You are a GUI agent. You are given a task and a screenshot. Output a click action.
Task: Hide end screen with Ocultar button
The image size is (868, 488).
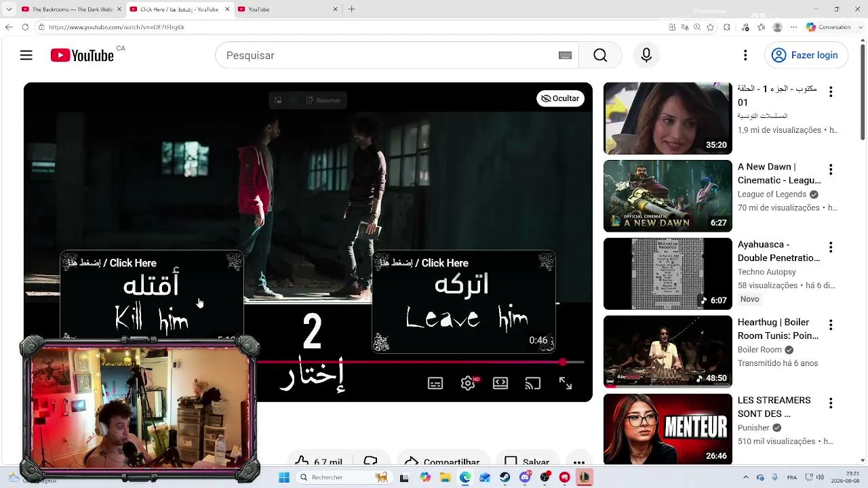[x=560, y=98]
